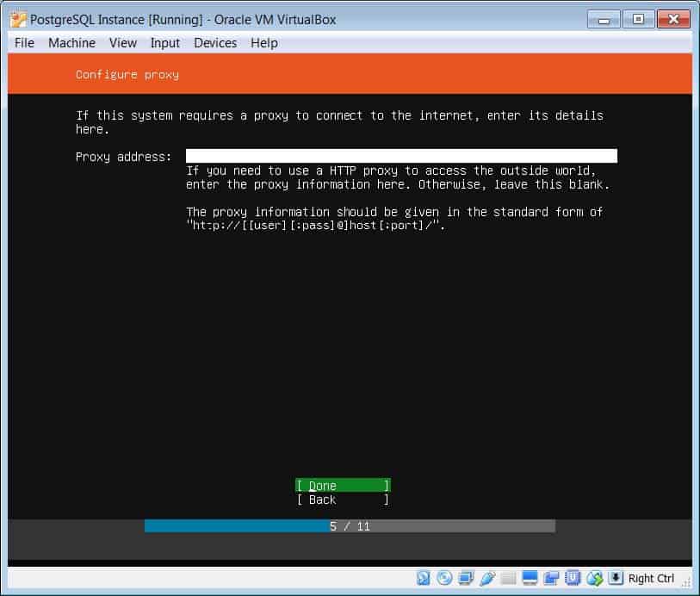Click the Configure proxy header text
This screenshot has height=596, width=700.
(x=127, y=75)
